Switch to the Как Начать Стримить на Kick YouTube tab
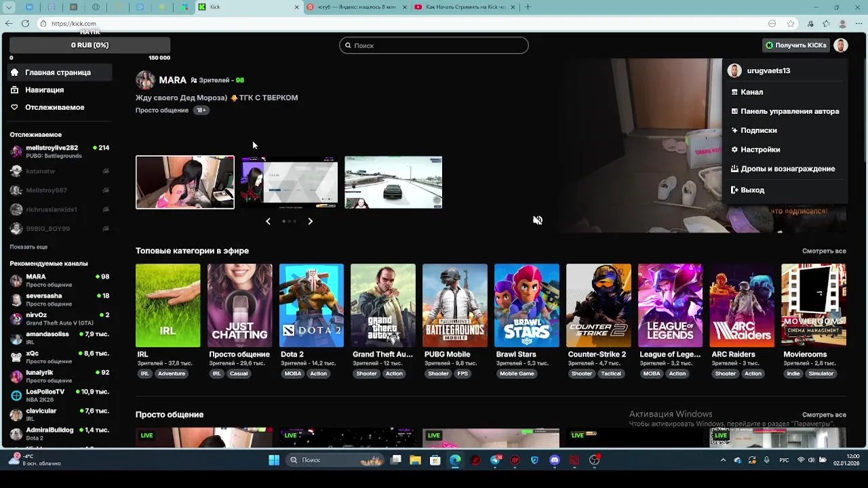This screenshot has width=868, height=488. pos(465,7)
